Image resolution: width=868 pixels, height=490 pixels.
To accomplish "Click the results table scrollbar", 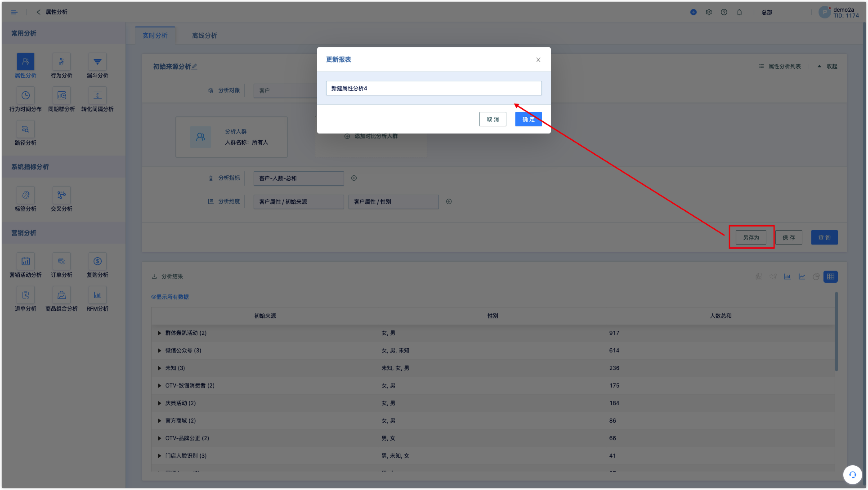I will click(836, 331).
